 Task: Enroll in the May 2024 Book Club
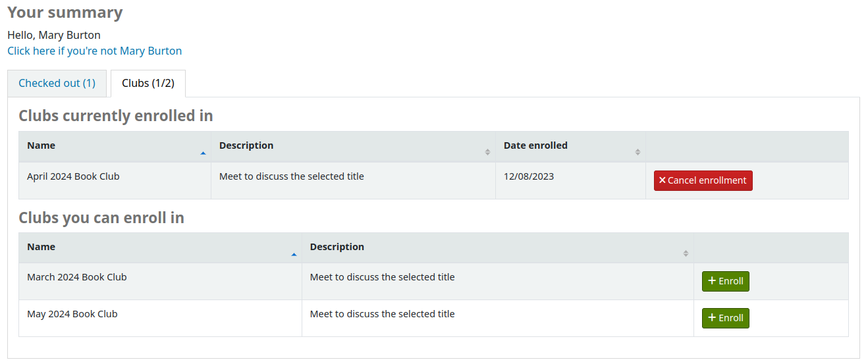coord(725,318)
